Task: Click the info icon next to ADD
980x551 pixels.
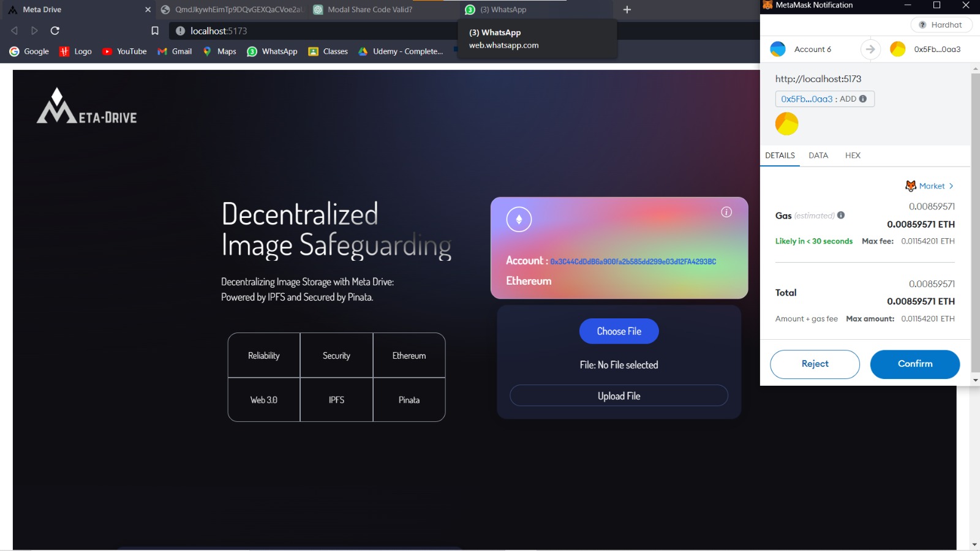Action: (x=863, y=99)
